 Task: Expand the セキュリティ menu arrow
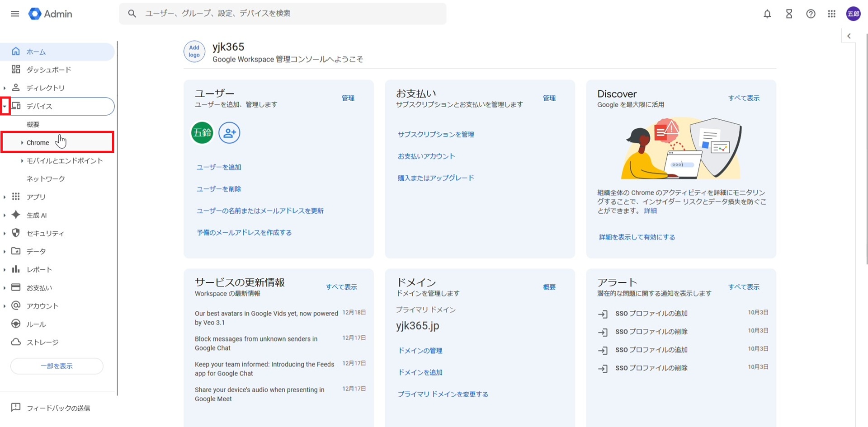click(x=5, y=234)
